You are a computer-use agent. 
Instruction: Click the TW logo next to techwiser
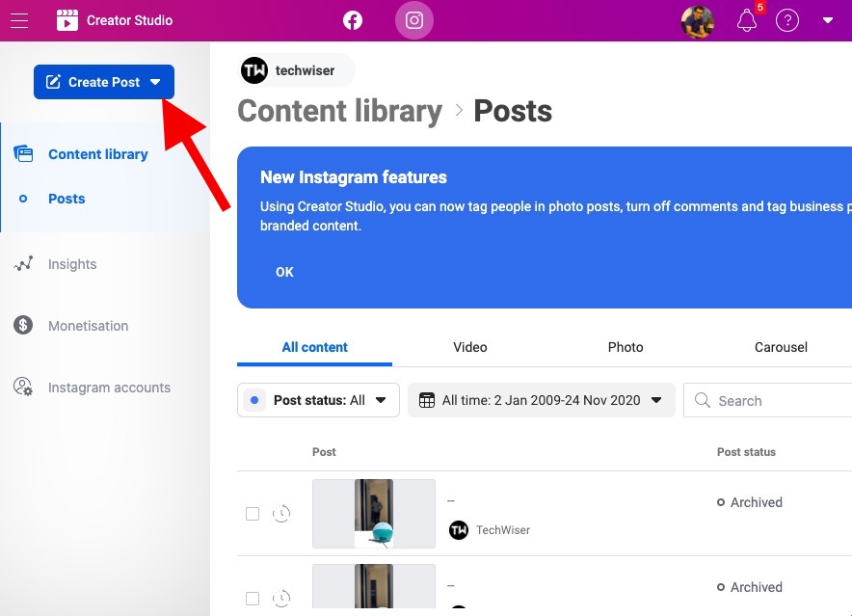click(x=254, y=70)
